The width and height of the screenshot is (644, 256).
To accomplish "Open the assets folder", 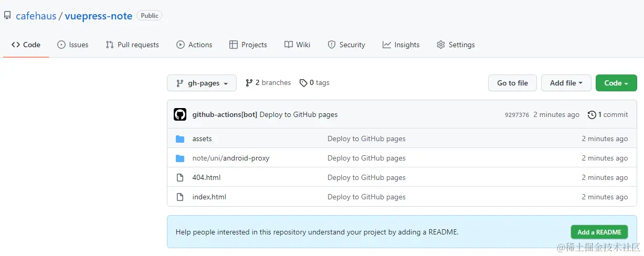I will [x=202, y=139].
